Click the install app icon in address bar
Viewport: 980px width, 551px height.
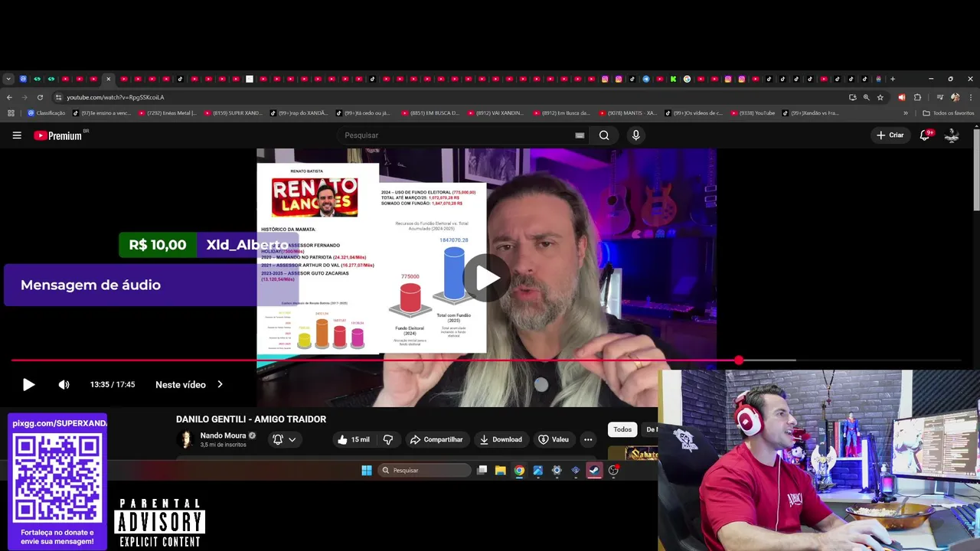pos(853,97)
